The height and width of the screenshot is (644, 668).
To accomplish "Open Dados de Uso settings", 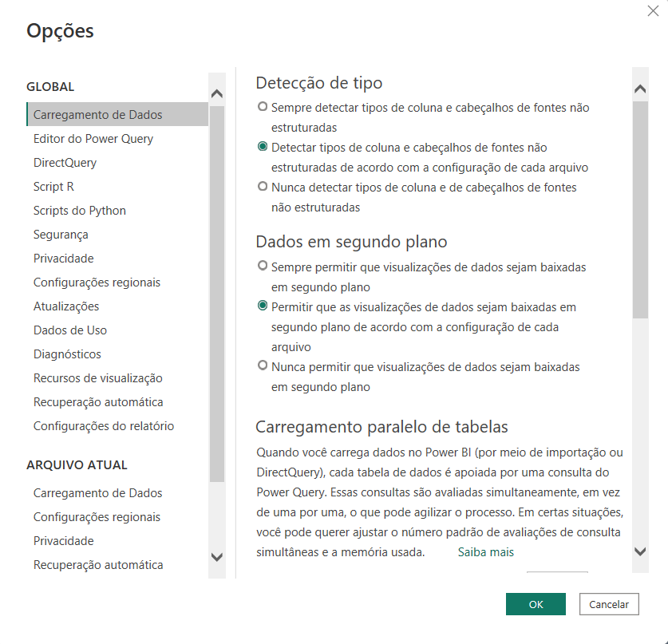I will point(70,330).
